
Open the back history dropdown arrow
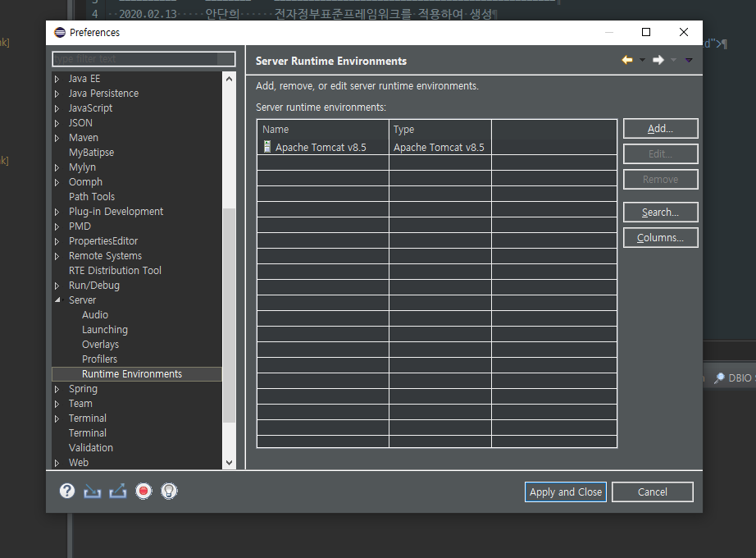click(x=642, y=60)
